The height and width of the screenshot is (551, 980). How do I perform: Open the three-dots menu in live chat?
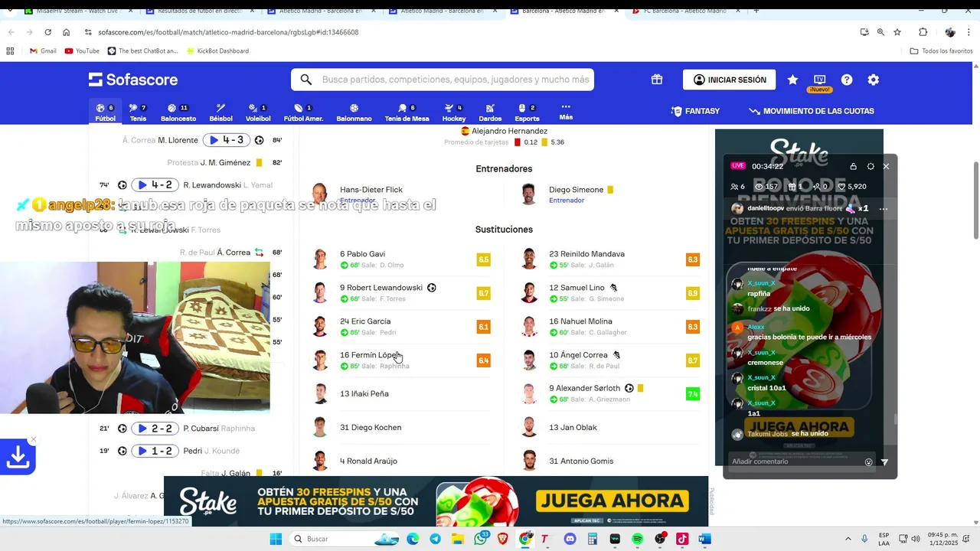pos(883,208)
